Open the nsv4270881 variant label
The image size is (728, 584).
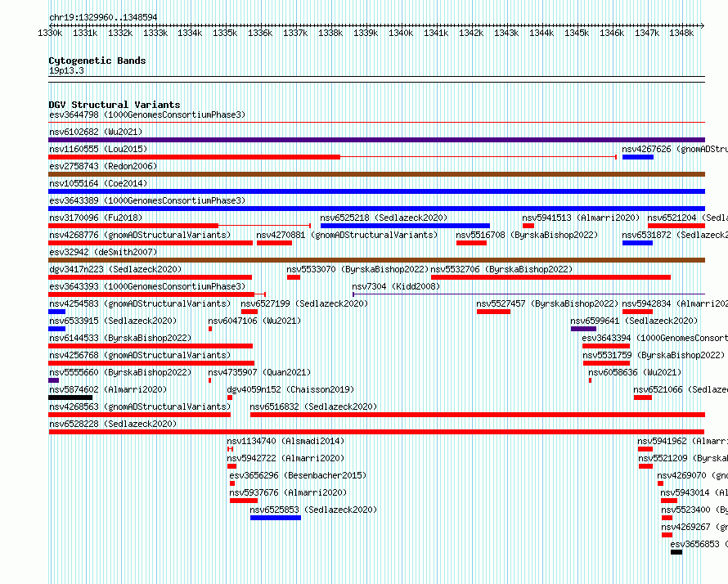click(347, 235)
